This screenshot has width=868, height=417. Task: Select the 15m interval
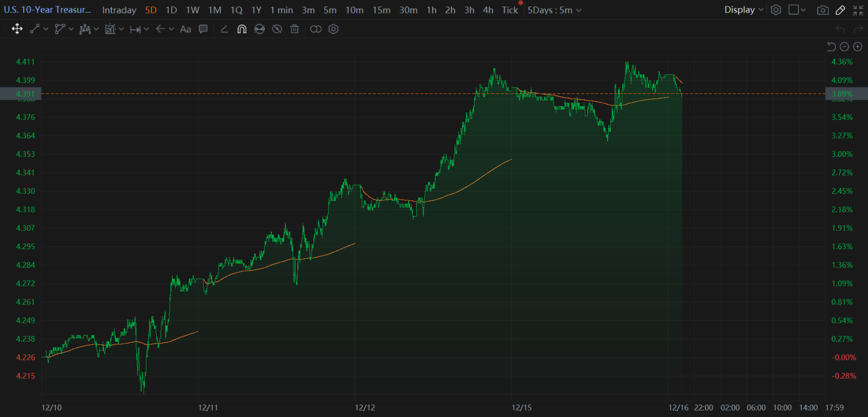(x=381, y=10)
